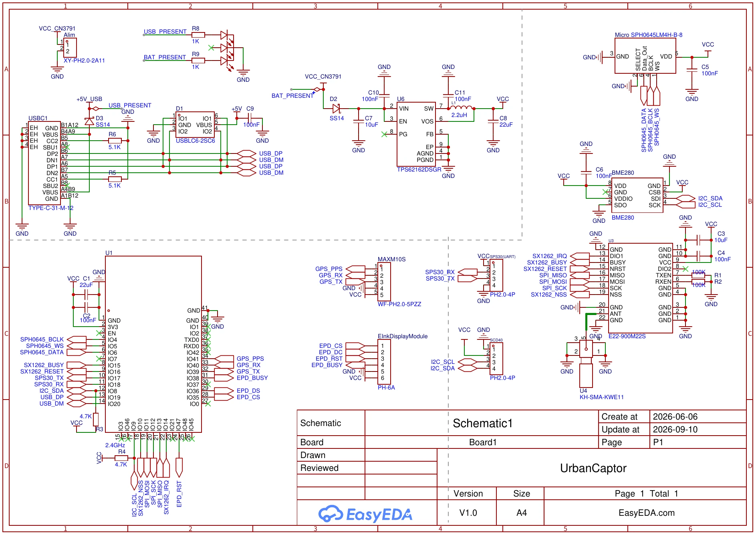Click the D3 SS14 diode symbol

coord(89,121)
